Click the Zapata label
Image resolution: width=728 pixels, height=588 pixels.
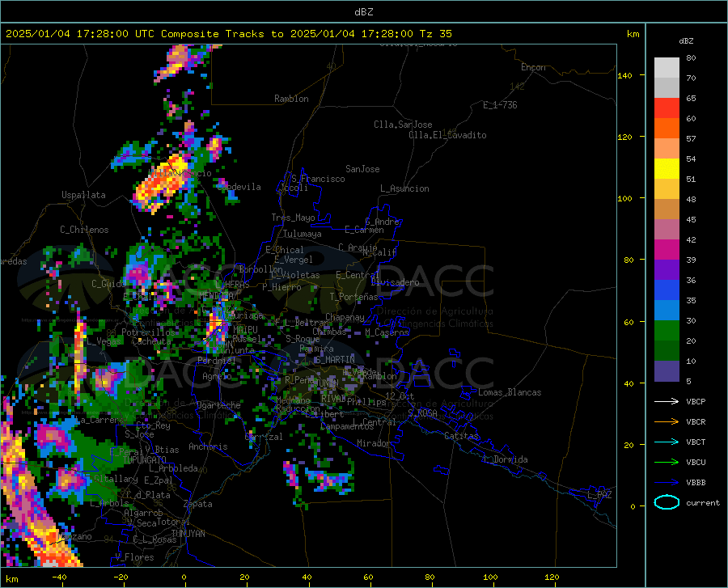[198, 504]
